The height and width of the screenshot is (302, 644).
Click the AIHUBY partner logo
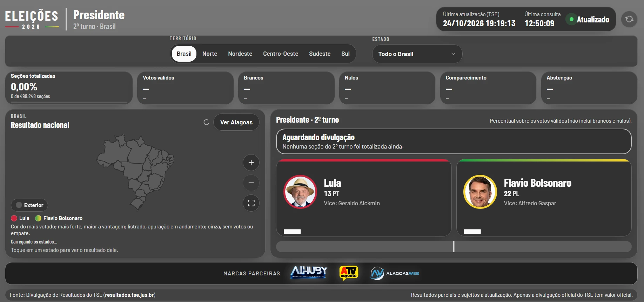point(309,272)
